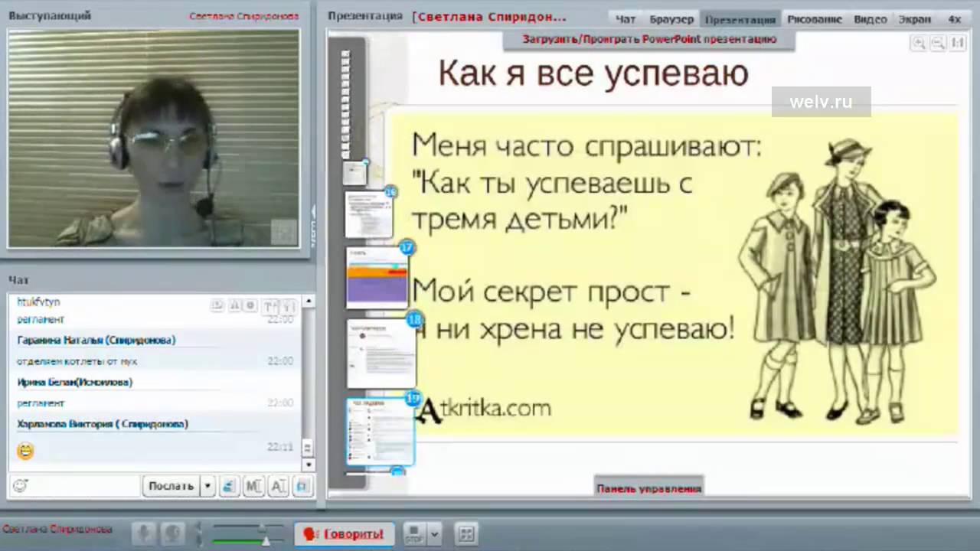Switch to the Чат tab
Image resolution: width=980 pixels, height=551 pixels.
pos(626,19)
